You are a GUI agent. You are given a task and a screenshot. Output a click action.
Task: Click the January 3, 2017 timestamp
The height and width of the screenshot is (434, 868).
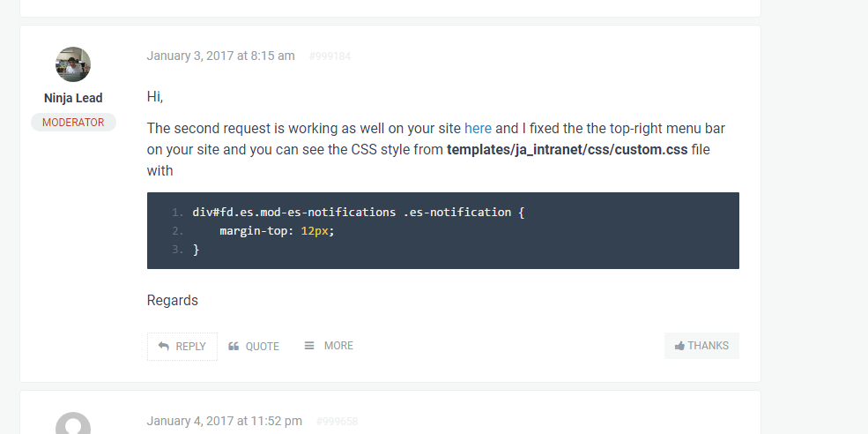tap(220, 56)
